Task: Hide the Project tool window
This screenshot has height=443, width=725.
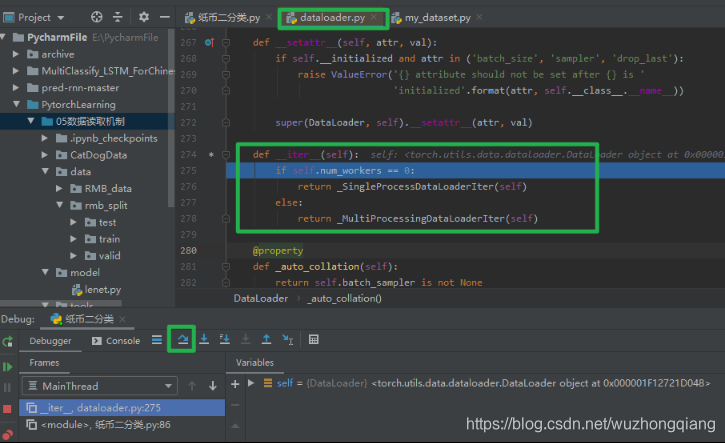Action: click(x=165, y=18)
